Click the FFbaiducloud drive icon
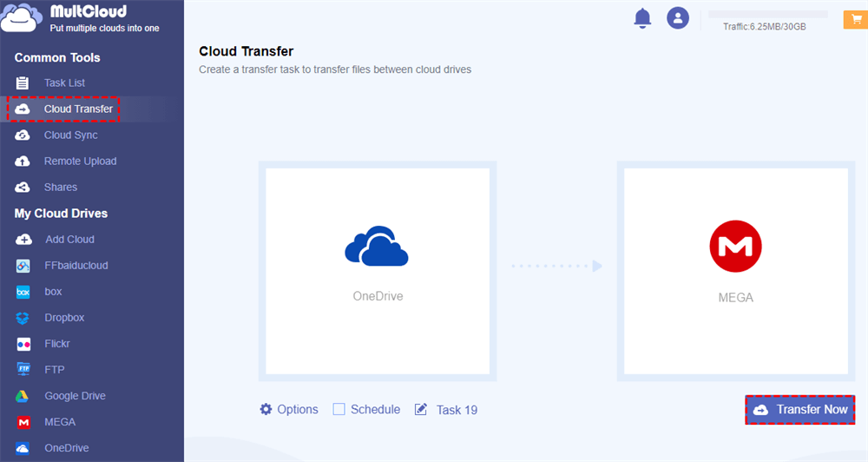Screen dimensions: 868x462 coord(23,266)
